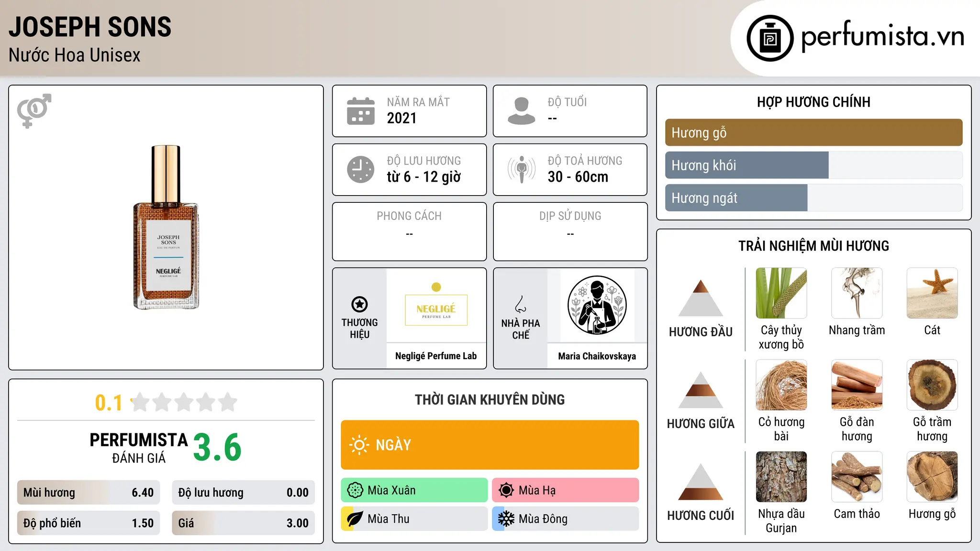Select the Cát sand note image
This screenshot has width=980, height=551.
[x=932, y=293]
